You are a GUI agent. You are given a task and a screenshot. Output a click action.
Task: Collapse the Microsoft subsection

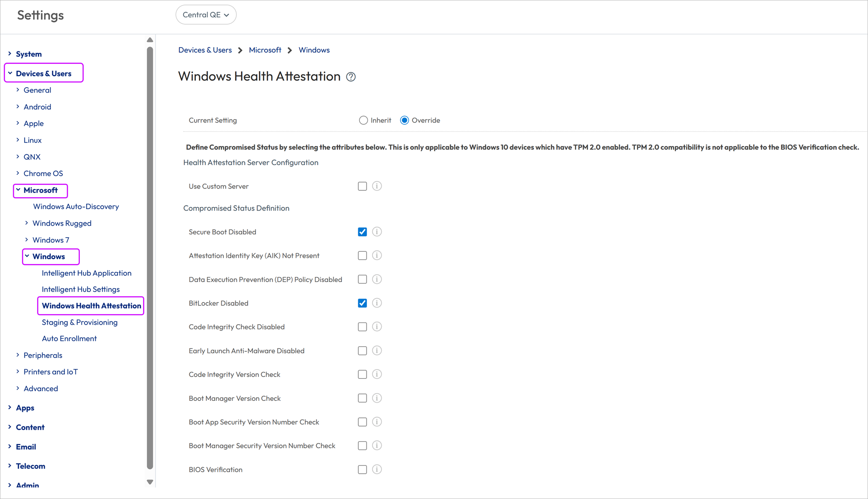pyautogui.click(x=18, y=190)
